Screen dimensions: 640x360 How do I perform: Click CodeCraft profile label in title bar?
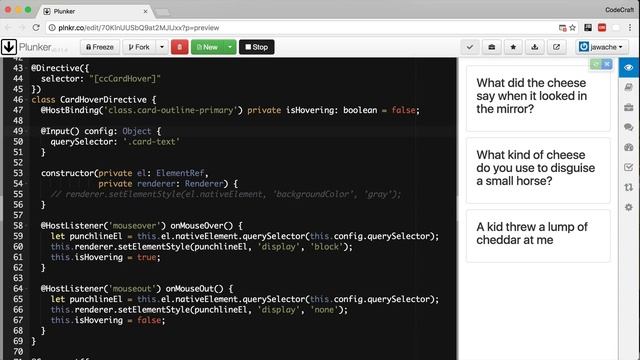tap(619, 10)
